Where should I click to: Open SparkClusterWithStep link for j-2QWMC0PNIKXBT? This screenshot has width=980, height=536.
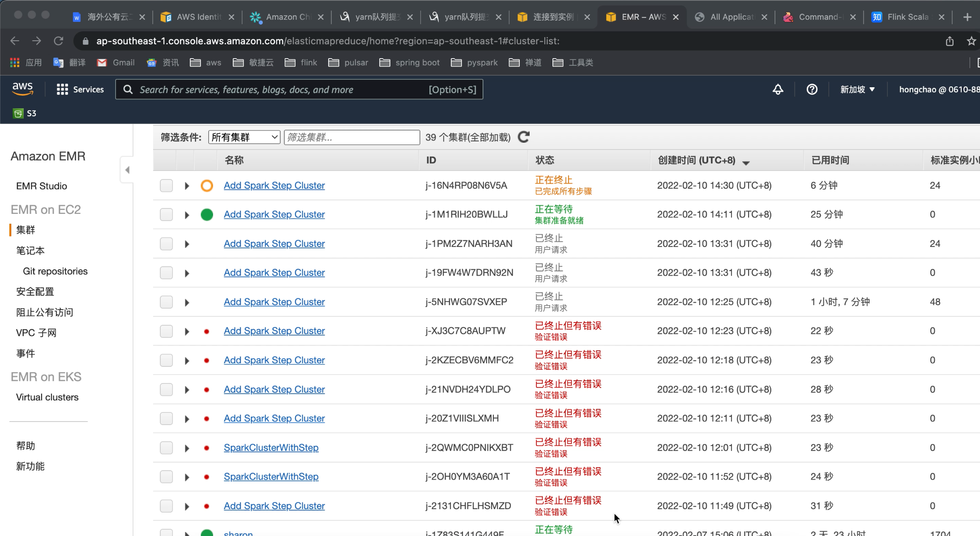[x=271, y=447]
